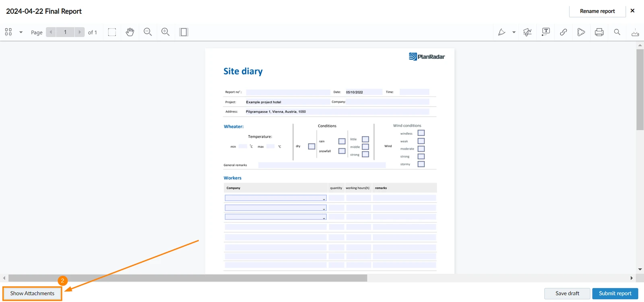Screen dimensions: 644x302
Task: Select the marquee selection tool
Action: tap(112, 32)
